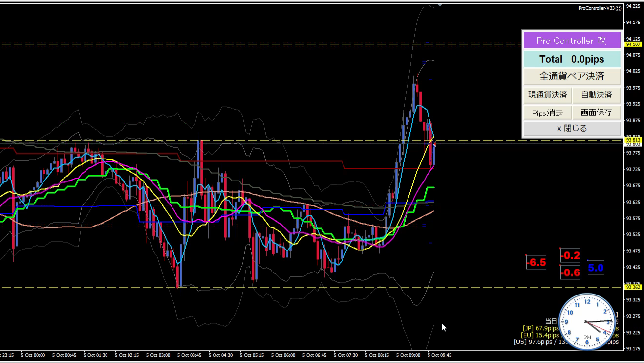Click the 画面保存 button
Screen dimensions: 644x363
click(x=597, y=113)
